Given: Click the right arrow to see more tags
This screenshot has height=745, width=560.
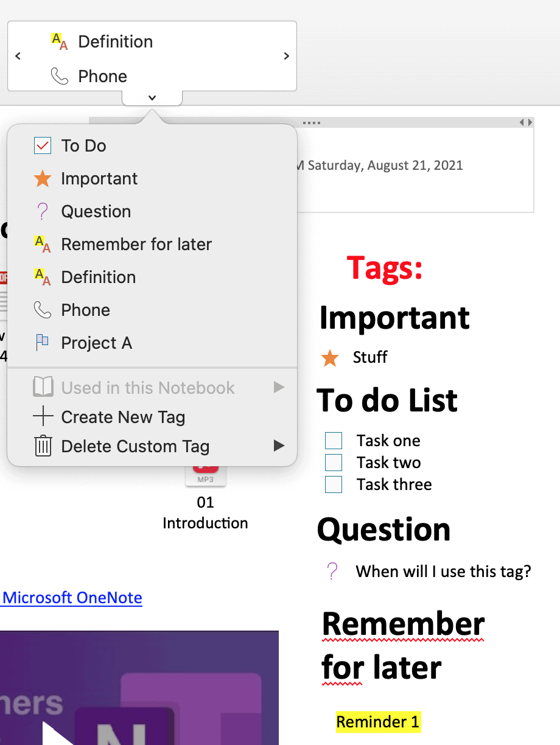Looking at the screenshot, I should point(286,56).
